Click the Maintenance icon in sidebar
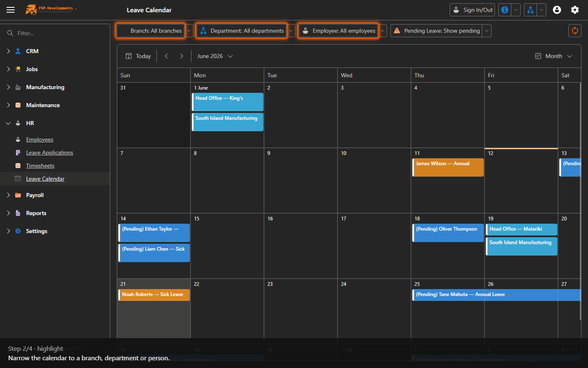The height and width of the screenshot is (368, 588). tap(18, 105)
